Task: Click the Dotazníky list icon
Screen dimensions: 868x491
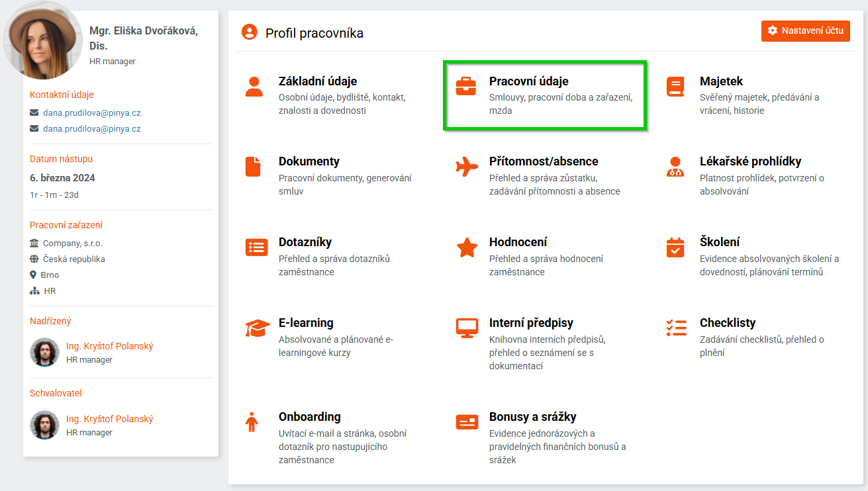Action: [x=256, y=247]
